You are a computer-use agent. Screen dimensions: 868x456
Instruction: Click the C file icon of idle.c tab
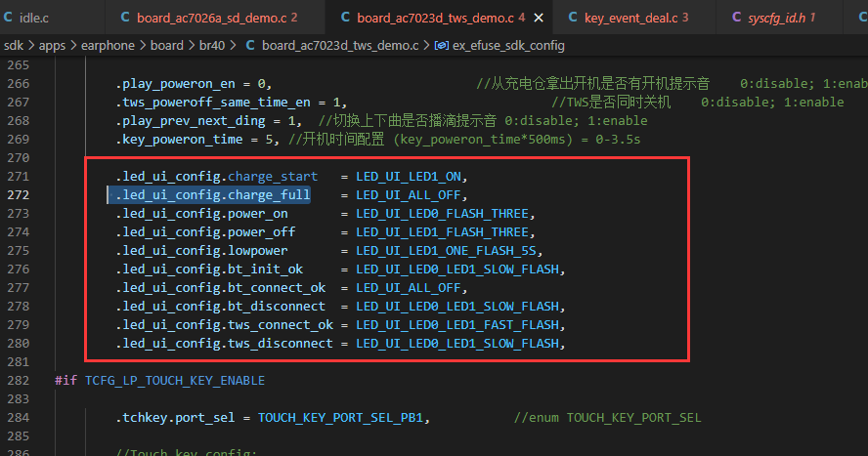8,18
